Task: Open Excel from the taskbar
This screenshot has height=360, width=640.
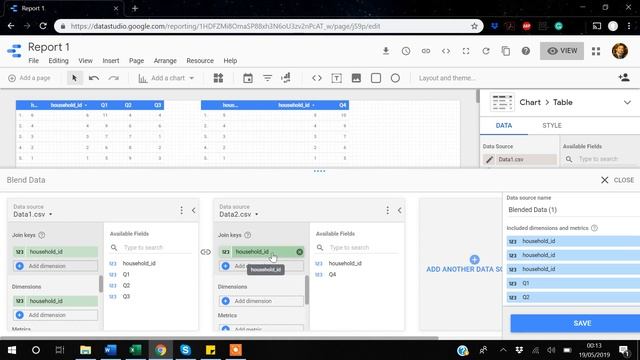Action: [135, 350]
